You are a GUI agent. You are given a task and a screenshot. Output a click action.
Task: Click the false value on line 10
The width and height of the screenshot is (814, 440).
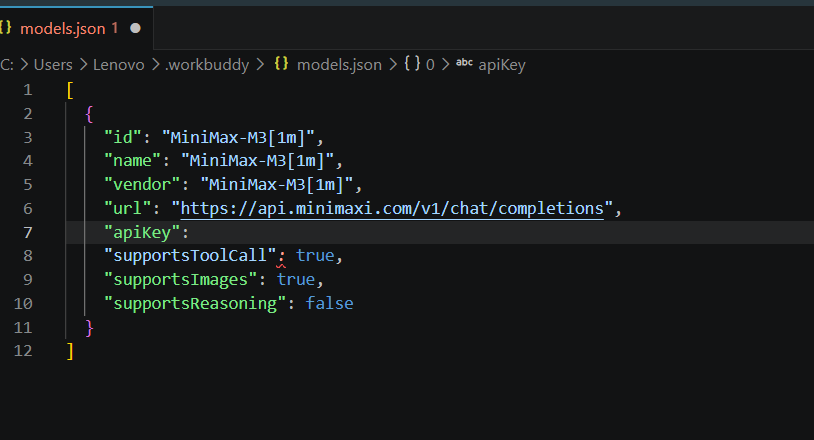pos(329,304)
